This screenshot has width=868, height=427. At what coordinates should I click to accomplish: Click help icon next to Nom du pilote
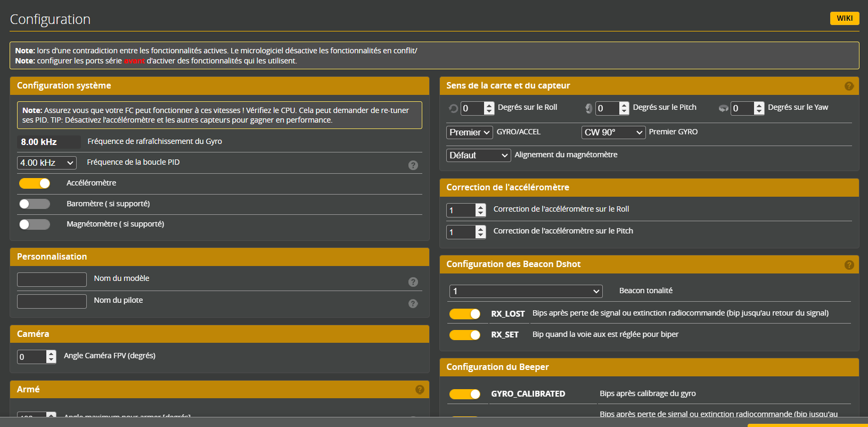(x=413, y=303)
